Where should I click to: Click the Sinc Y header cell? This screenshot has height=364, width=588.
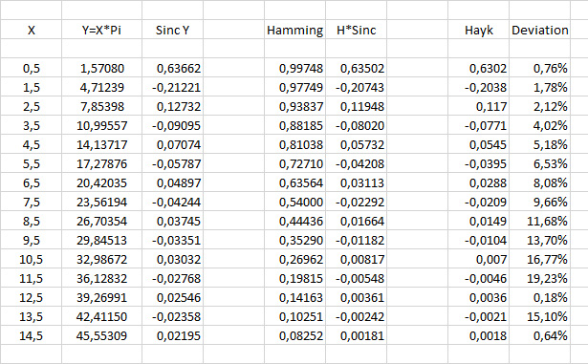click(172, 30)
